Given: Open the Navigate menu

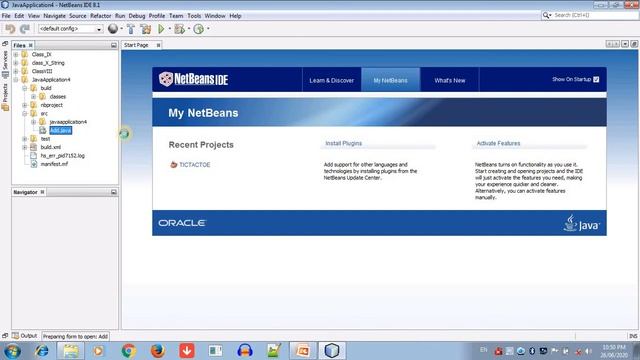Looking at the screenshot, I should [54, 16].
